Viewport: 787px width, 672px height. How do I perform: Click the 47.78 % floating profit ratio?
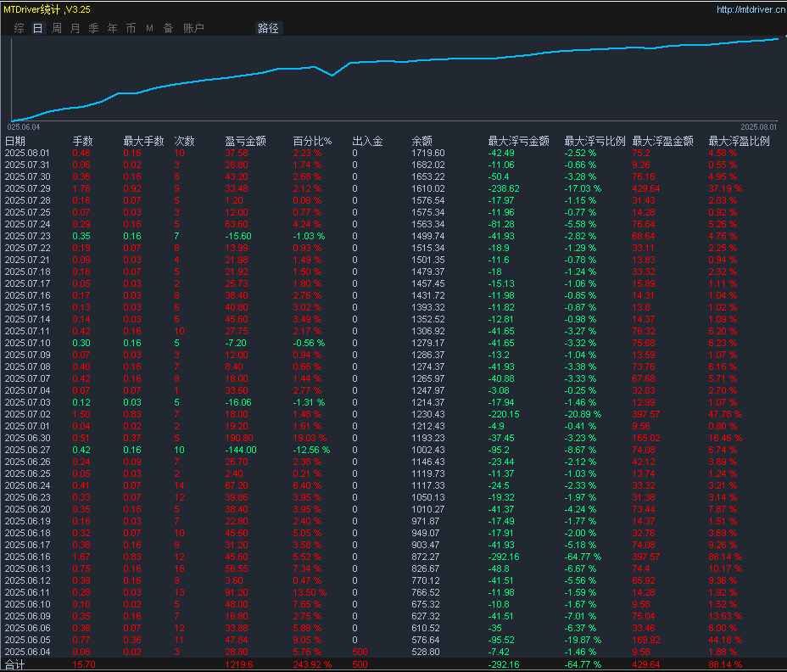click(x=725, y=414)
